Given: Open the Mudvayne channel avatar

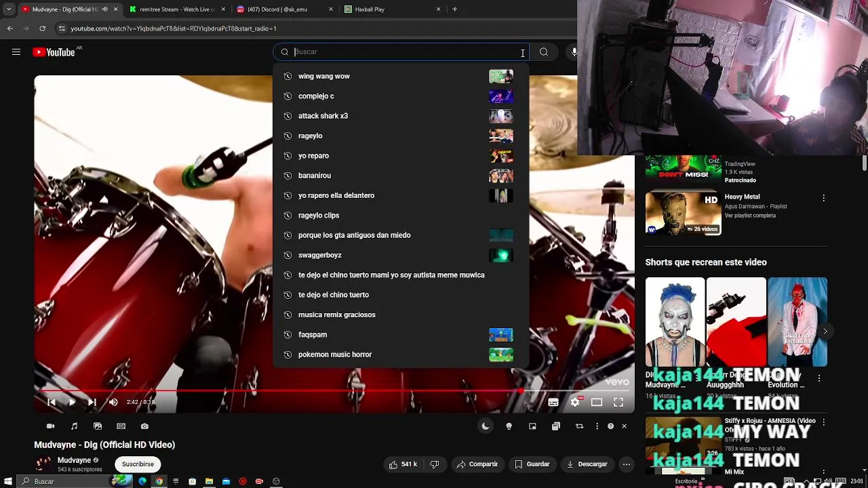Looking at the screenshot, I should (43, 464).
